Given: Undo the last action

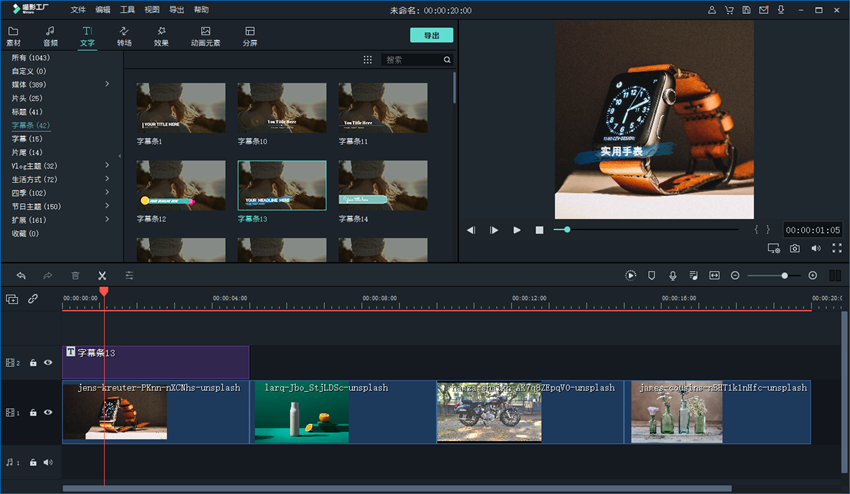Looking at the screenshot, I should [21, 275].
